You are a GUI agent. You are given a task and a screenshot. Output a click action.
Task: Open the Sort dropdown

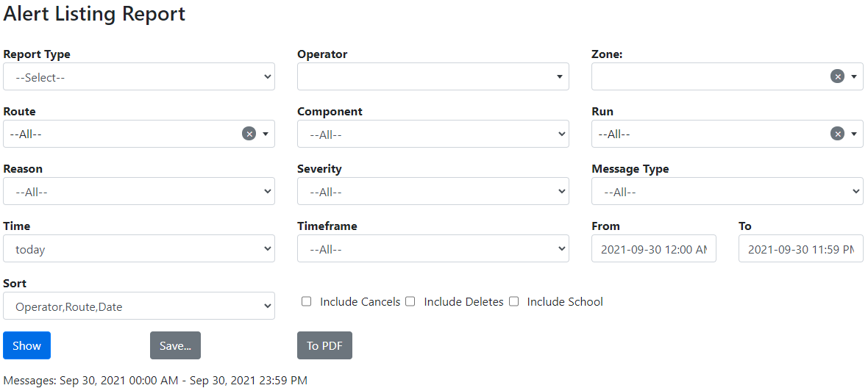(x=139, y=306)
